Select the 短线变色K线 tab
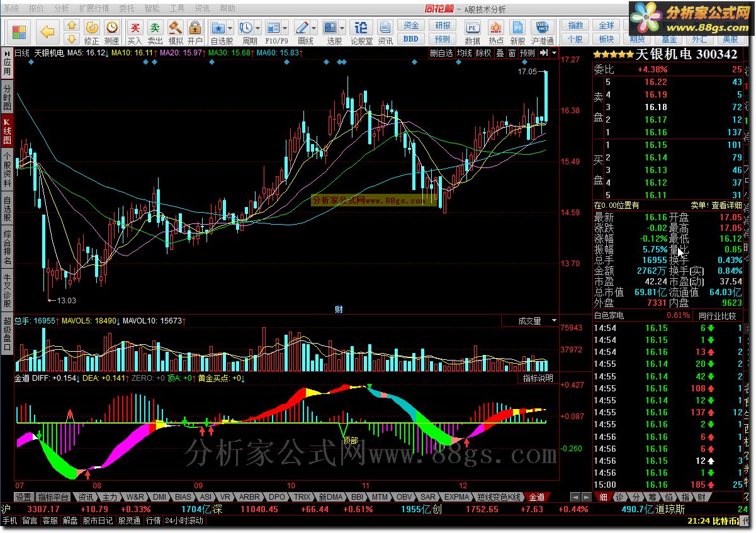The image size is (756, 533). click(499, 497)
